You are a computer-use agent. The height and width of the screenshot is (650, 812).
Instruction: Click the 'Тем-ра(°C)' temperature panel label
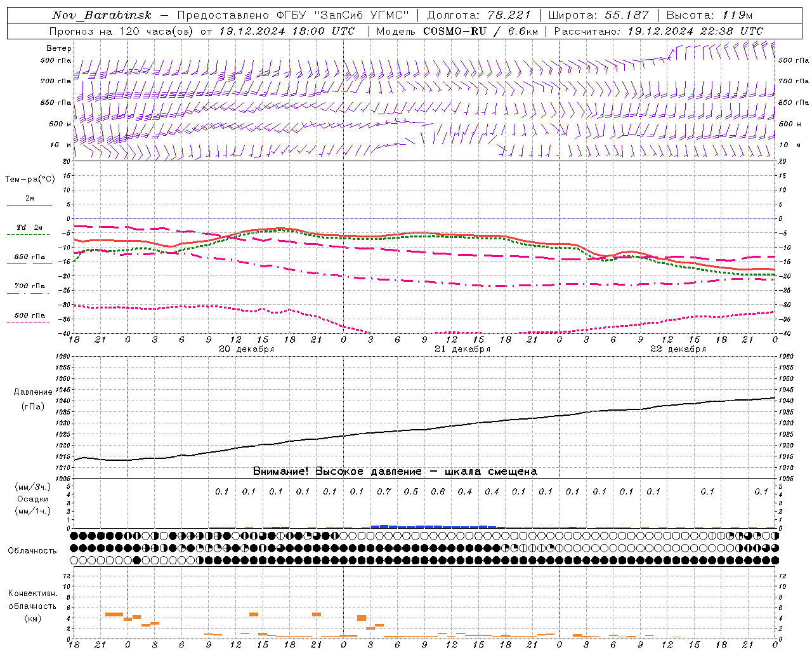[30, 180]
